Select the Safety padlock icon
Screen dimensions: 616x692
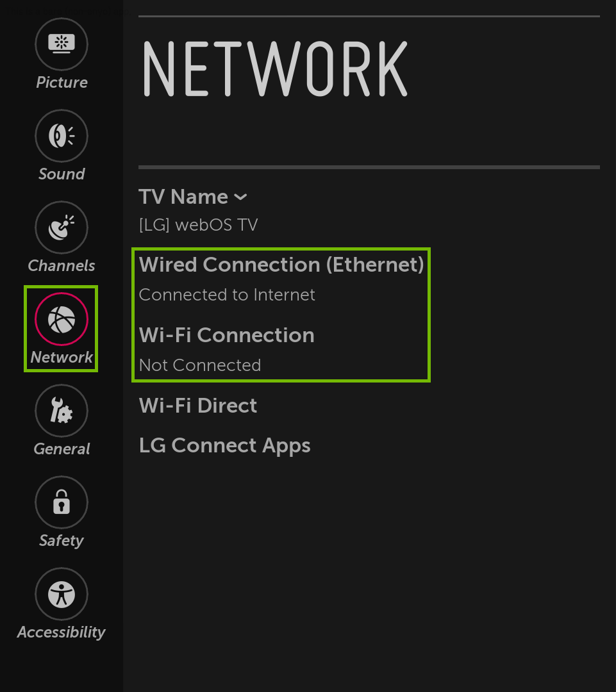pos(61,502)
